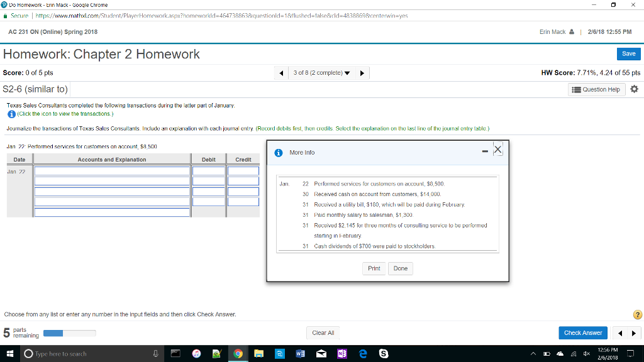Viewport: 644px width, 362px height.
Task: Launch Microsoft Word from the taskbar
Action: (x=300, y=354)
